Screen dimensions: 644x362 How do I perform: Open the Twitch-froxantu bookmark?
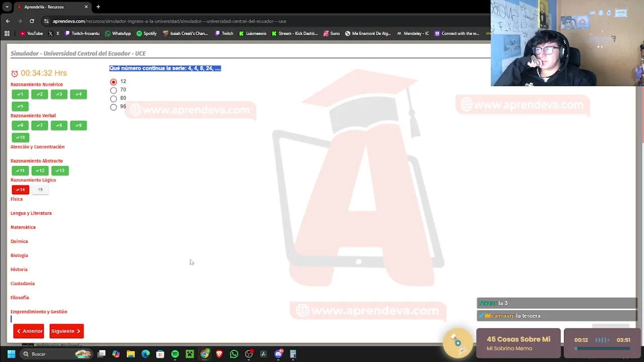pos(82,34)
